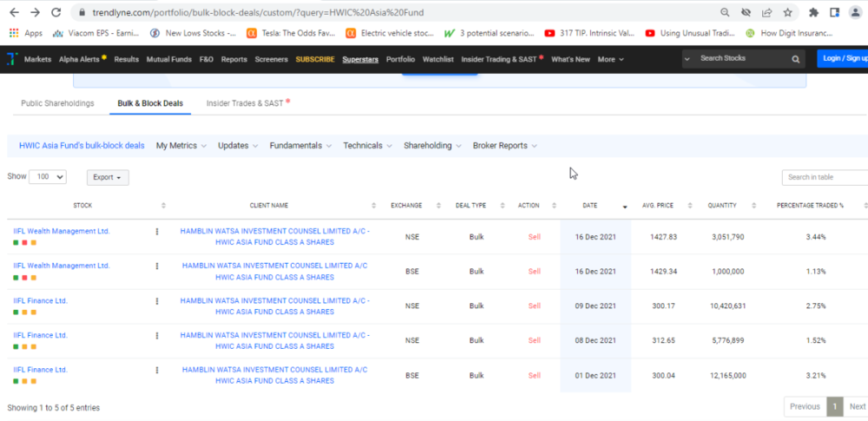Expand the Broker Reports dropdown

point(505,146)
